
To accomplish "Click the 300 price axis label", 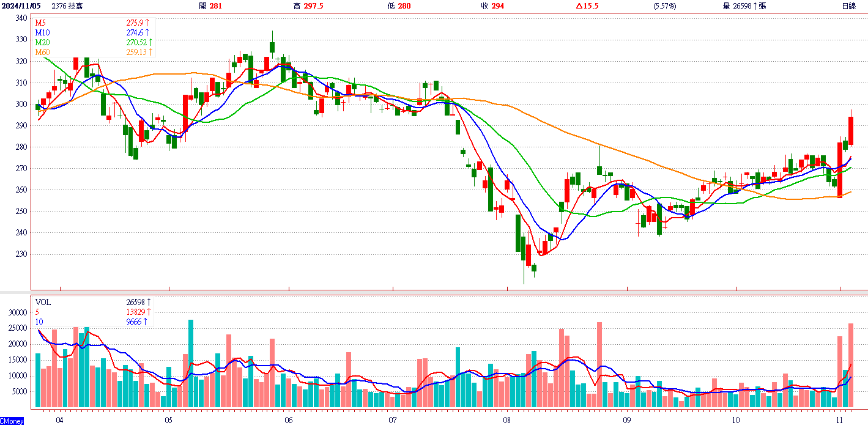I will pyautogui.click(x=21, y=104).
